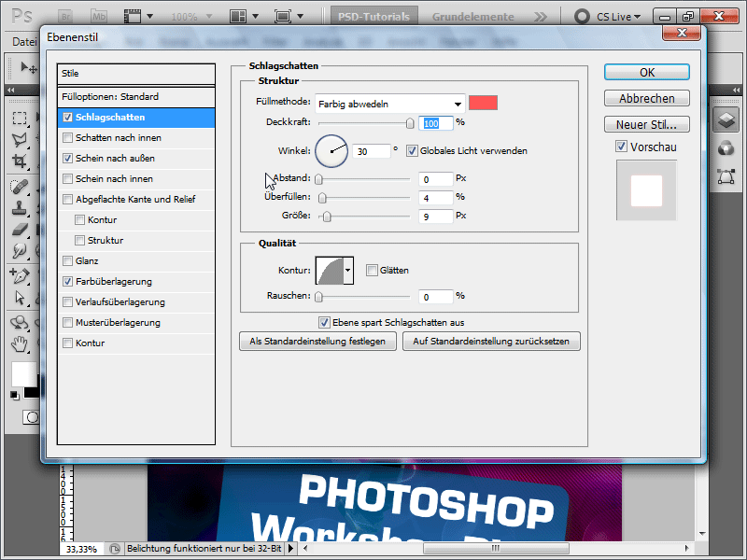Open the Kontur curve picker arrow
The width and height of the screenshot is (747, 560).
(x=348, y=271)
